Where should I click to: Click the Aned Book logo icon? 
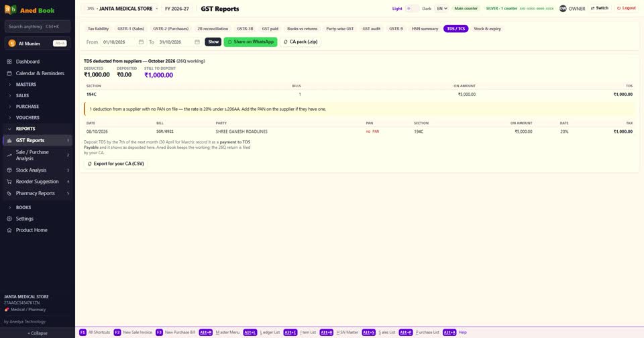coord(10,10)
